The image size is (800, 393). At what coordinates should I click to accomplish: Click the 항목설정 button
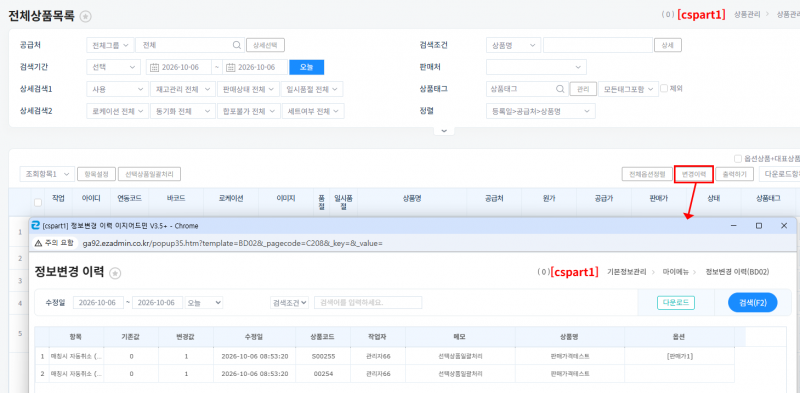point(96,174)
